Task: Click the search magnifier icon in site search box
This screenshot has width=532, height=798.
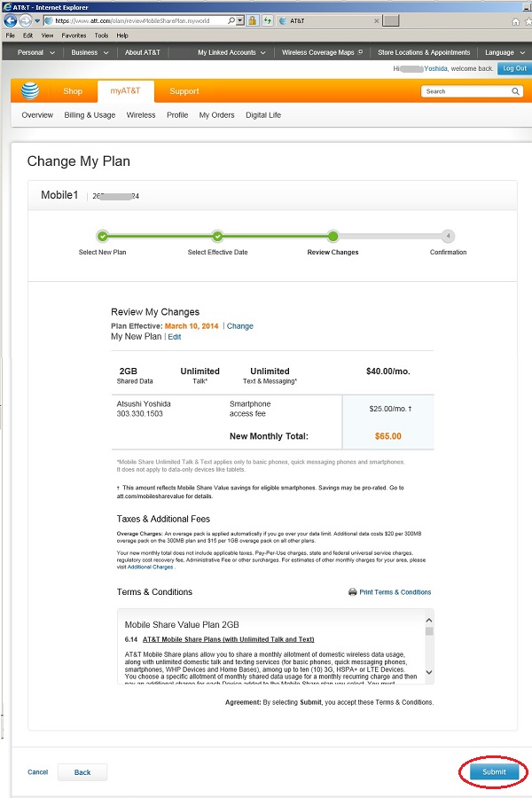Action: click(x=515, y=91)
